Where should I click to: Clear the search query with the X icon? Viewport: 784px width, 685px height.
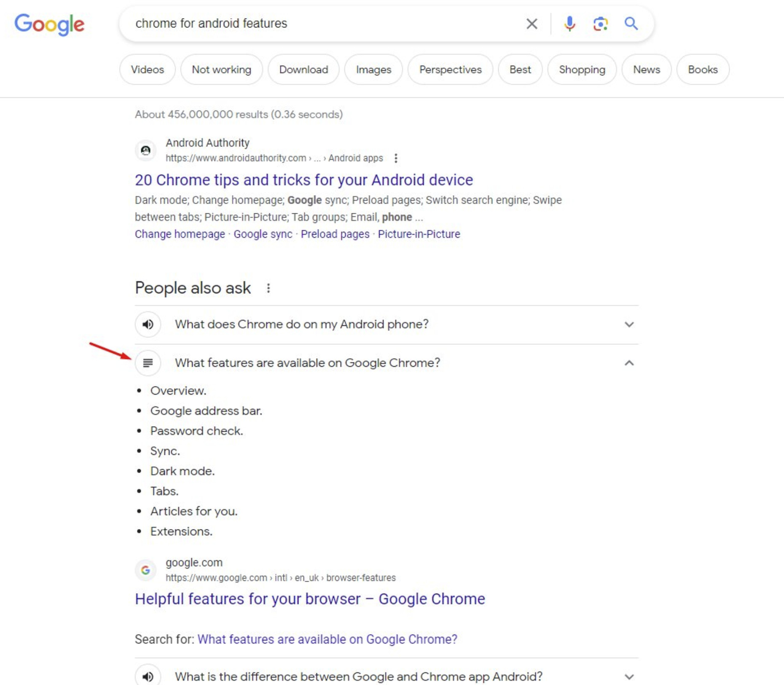coord(532,24)
